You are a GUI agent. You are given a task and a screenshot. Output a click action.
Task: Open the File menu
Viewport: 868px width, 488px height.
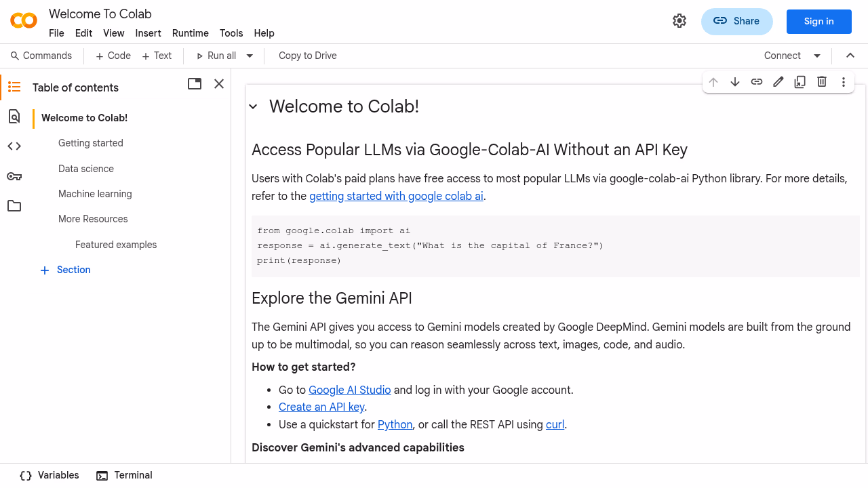[56, 33]
